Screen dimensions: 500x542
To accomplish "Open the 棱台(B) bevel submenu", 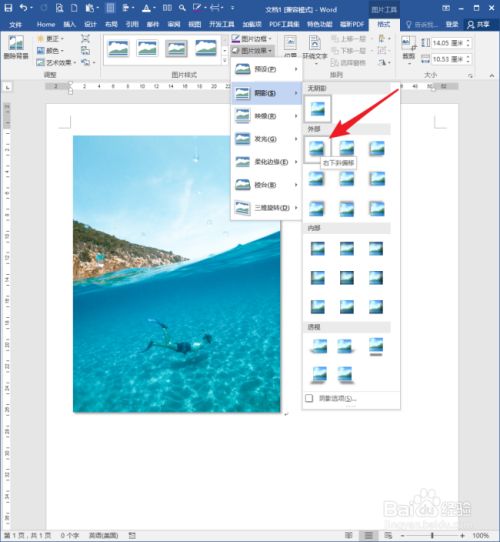I will click(266, 185).
